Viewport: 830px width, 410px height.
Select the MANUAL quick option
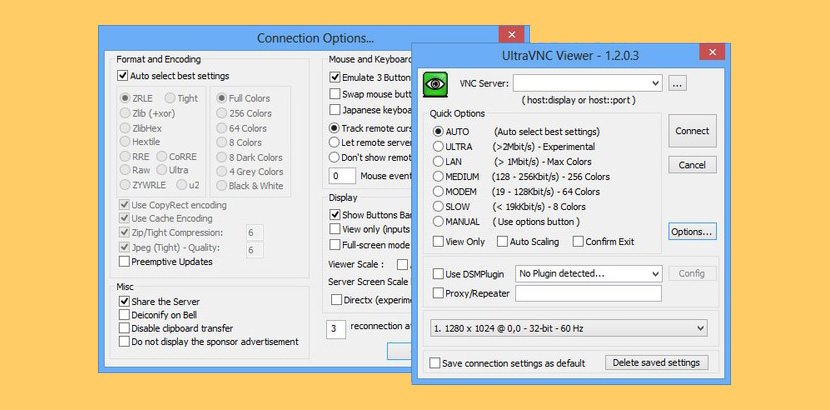438,222
